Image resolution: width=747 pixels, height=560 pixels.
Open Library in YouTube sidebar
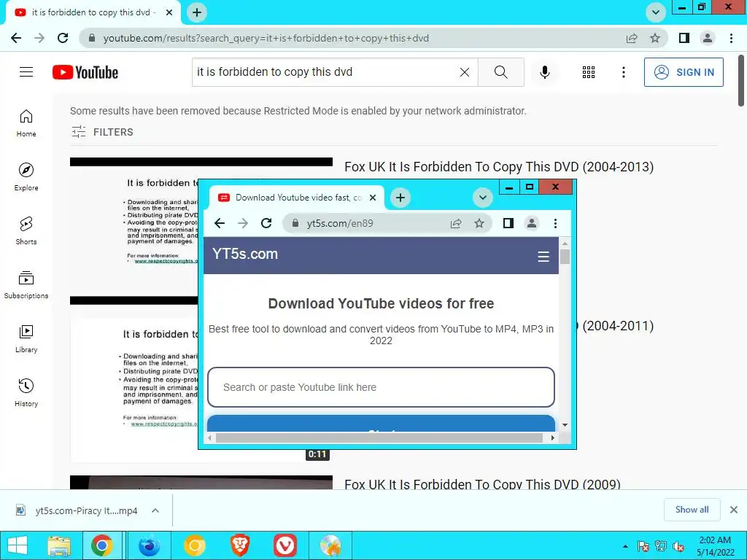tap(26, 338)
